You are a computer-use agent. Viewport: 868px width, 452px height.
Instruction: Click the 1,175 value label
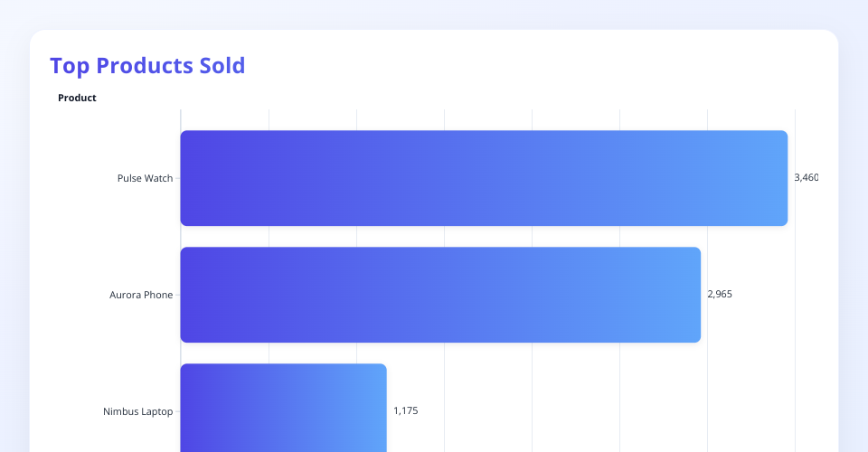point(405,411)
